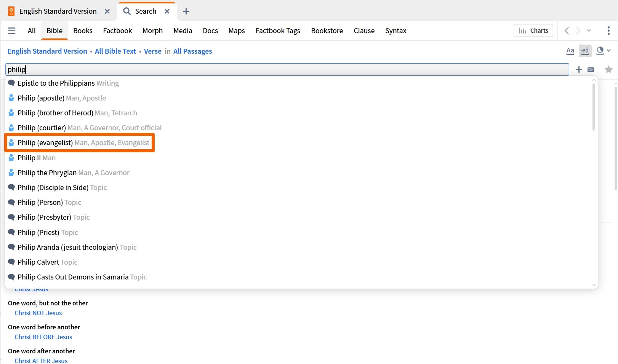Viewport: 618px width, 364px height.
Task: Switch to the Media search tab
Action: pos(183,31)
